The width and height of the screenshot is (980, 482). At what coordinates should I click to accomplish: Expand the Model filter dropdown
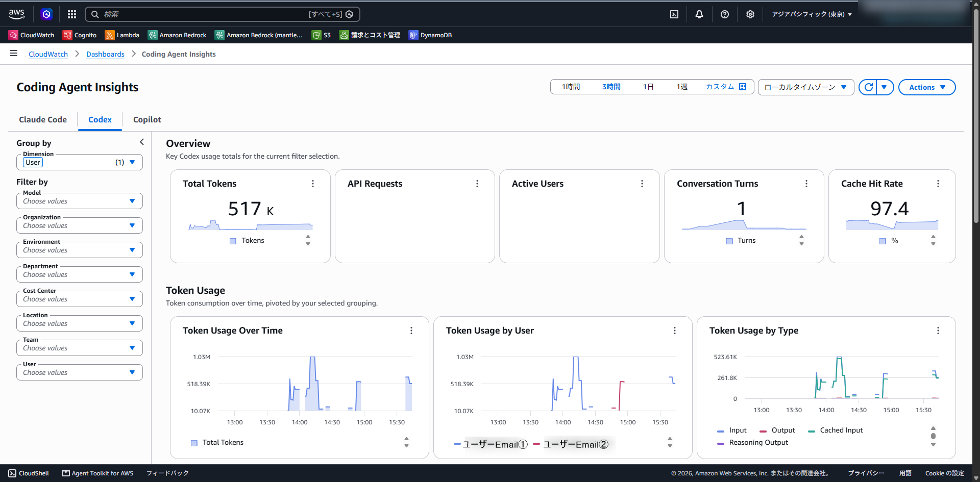pyautogui.click(x=80, y=201)
